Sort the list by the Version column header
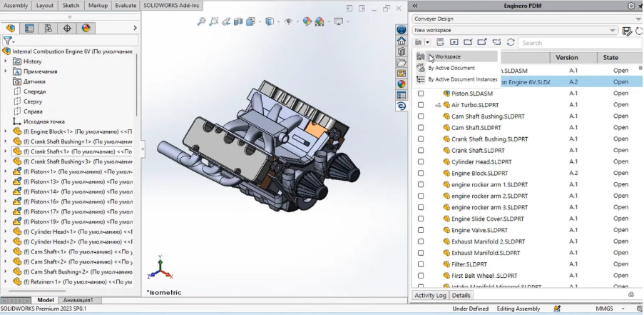This screenshot has height=315, width=644. (566, 58)
